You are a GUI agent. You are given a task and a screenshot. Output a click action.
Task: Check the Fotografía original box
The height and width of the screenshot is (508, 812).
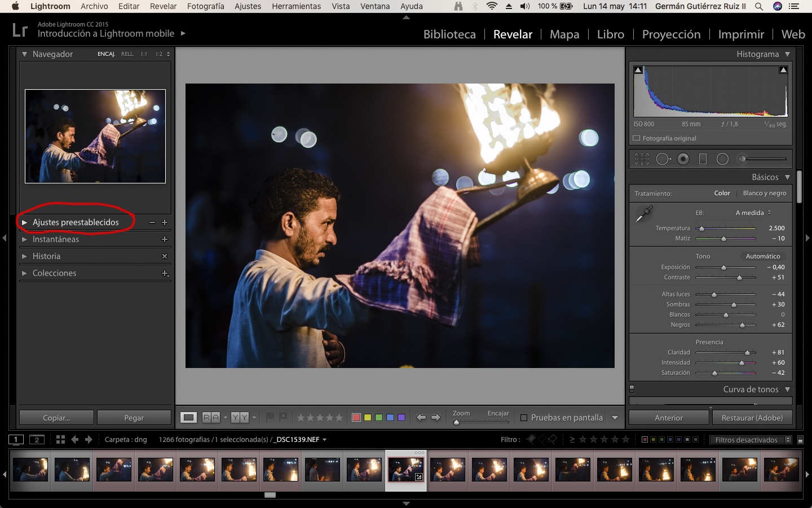click(x=637, y=138)
